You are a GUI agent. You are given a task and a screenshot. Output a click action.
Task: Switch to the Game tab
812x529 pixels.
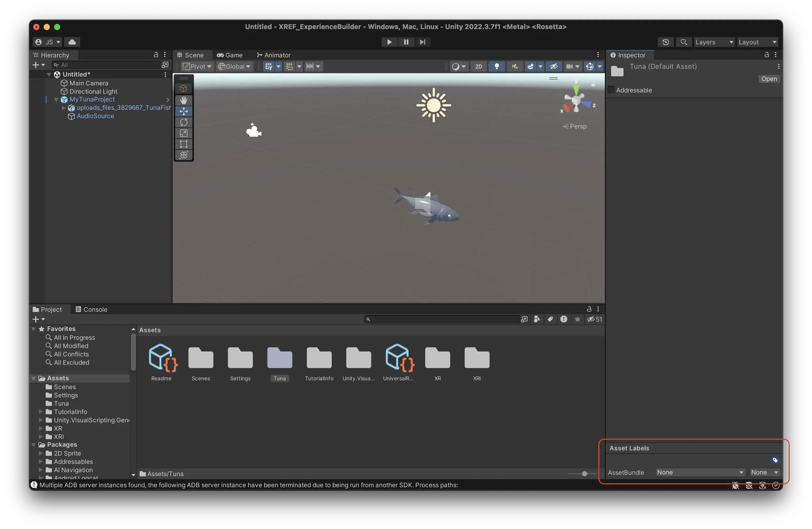tap(230, 55)
